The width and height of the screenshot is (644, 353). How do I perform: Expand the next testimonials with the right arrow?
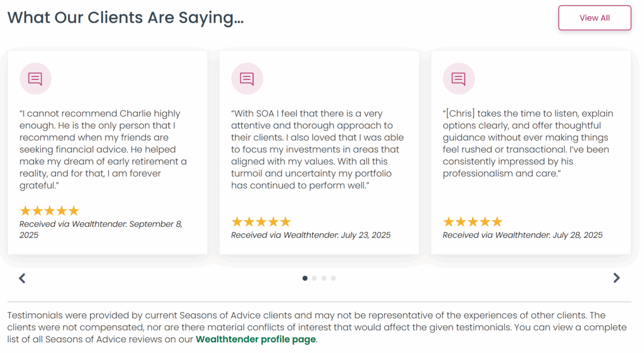point(616,278)
